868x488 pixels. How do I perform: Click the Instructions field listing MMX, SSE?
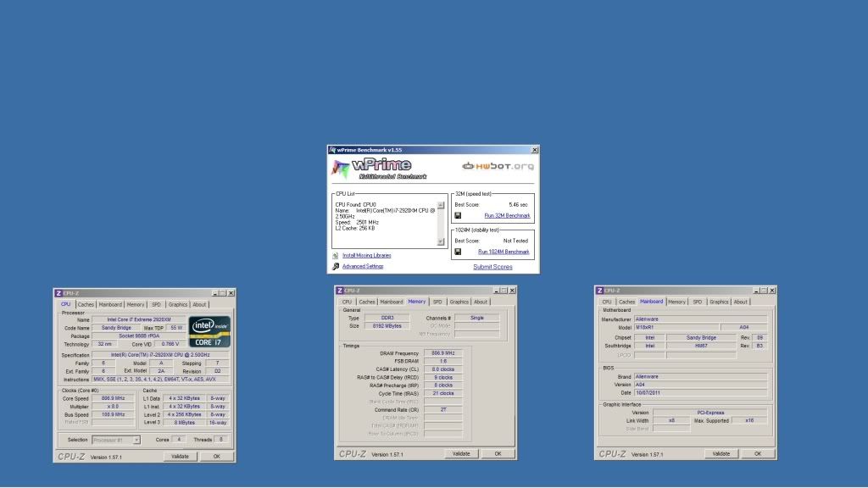coord(160,380)
